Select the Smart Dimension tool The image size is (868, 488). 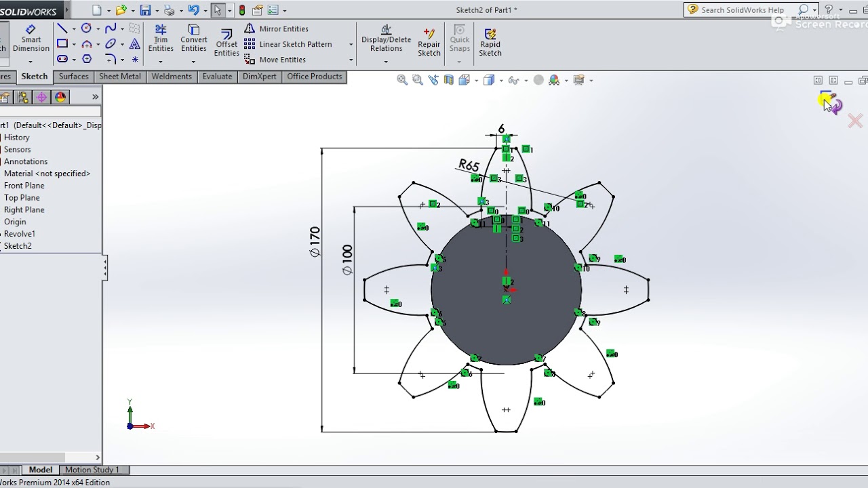pos(31,39)
